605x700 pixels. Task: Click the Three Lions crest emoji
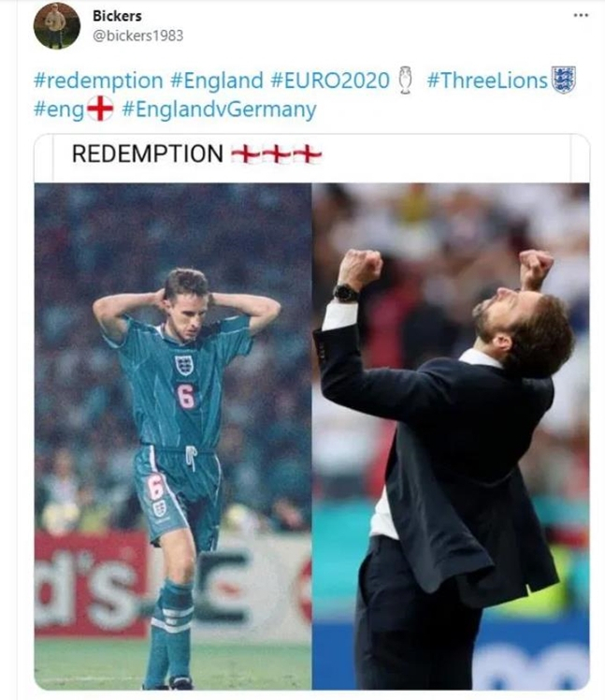[x=564, y=80]
